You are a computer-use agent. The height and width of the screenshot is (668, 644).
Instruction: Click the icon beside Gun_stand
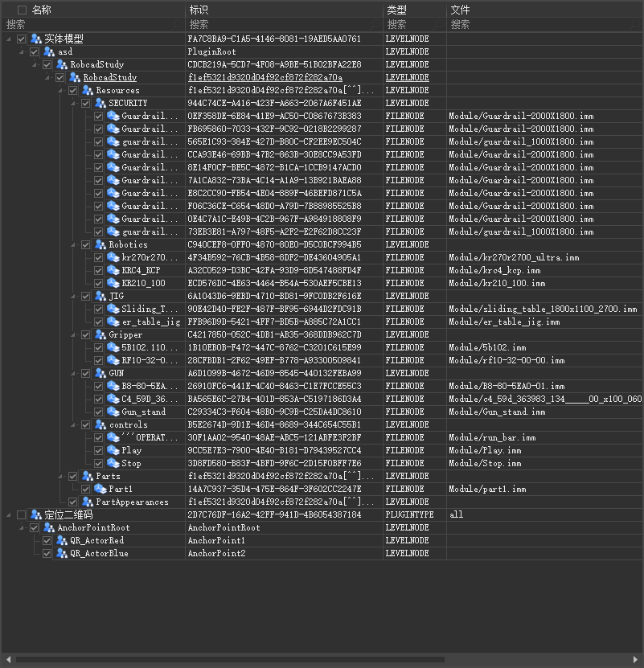113,412
